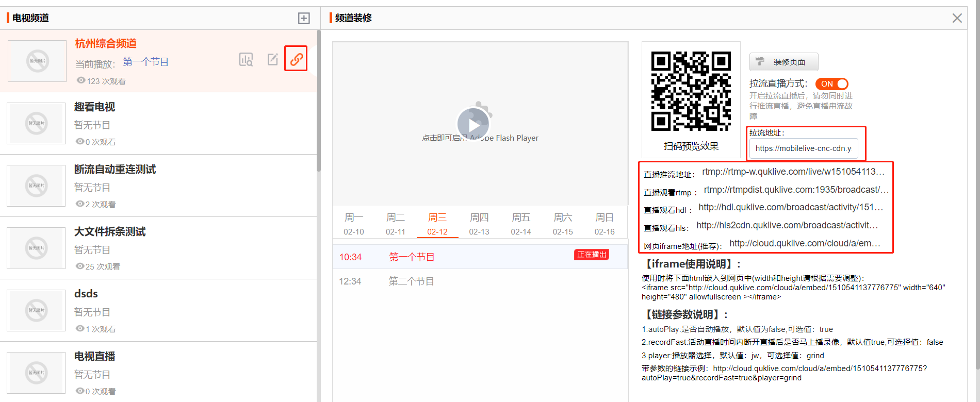Select the 12:34 第二个节目 schedule row
This screenshot has height=402, width=980.
pos(480,281)
